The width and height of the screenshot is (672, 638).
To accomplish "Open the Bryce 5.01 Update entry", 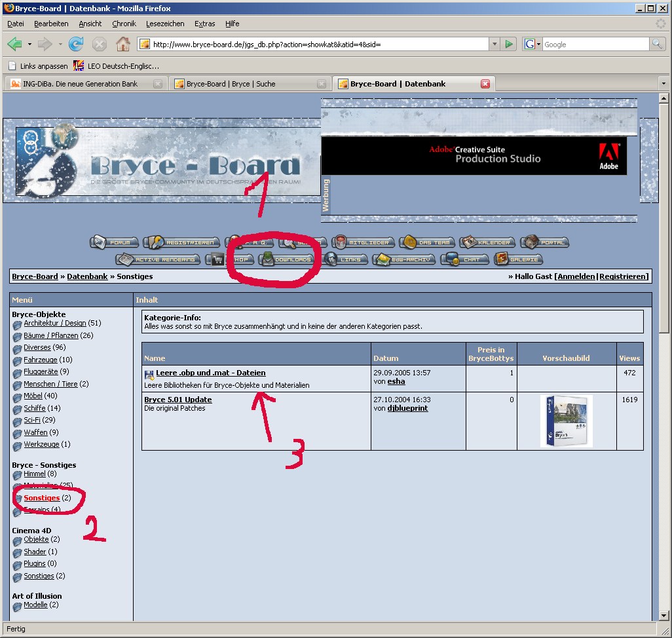I will click(x=178, y=400).
